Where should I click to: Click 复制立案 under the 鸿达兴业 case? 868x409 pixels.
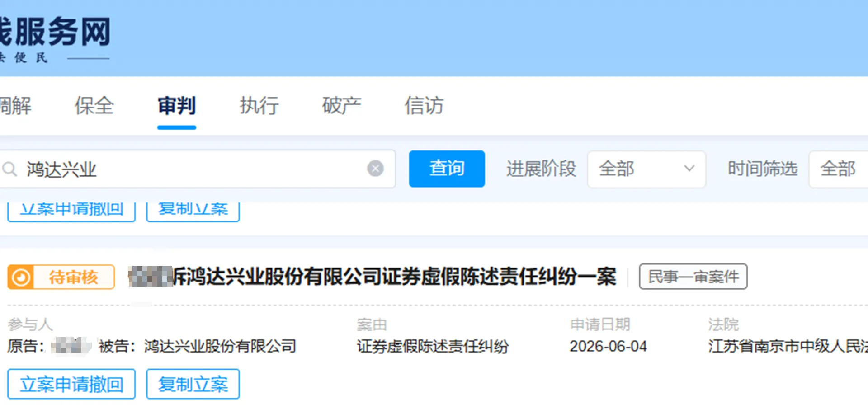pos(193,384)
